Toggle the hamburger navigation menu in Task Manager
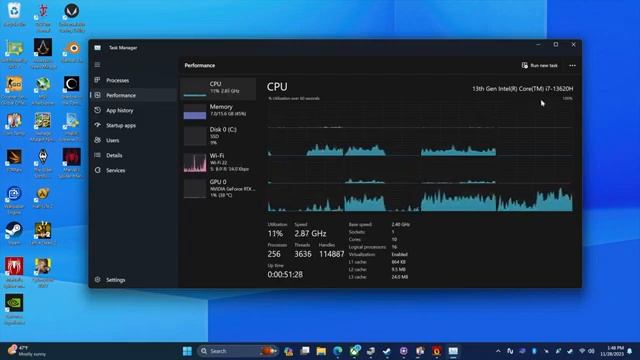Viewport: 640px width, 360px height. coord(97,64)
